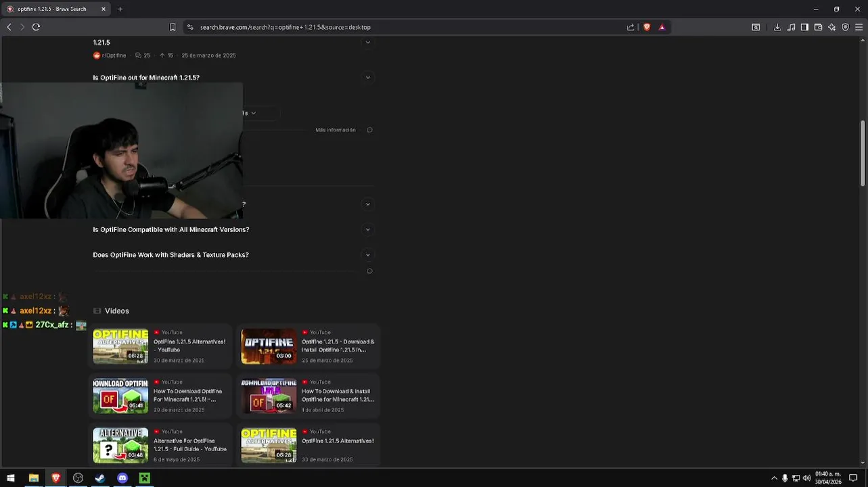Image resolution: width=868 pixels, height=487 pixels.
Task: Reload the page with the refresh icon
Action: 36,27
